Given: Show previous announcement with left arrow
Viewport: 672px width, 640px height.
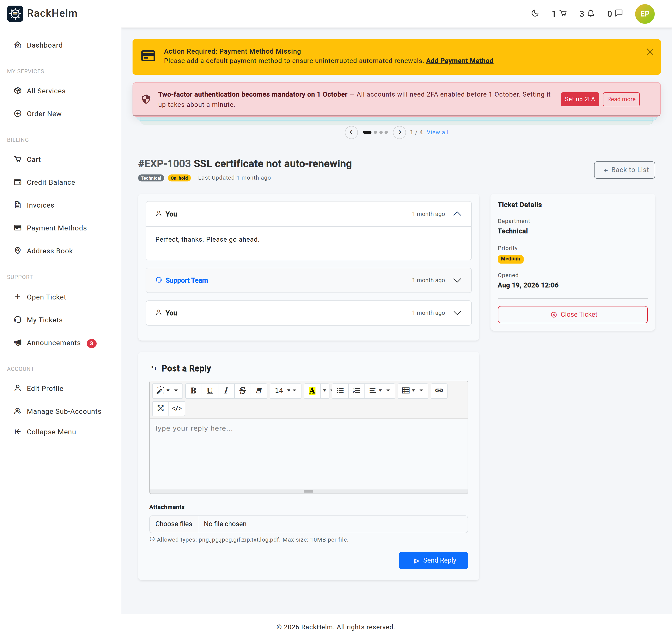Looking at the screenshot, I should click(351, 132).
